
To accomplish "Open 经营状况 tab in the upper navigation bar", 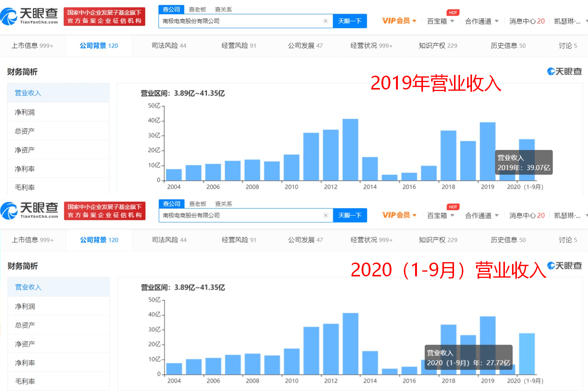I will pyautogui.click(x=371, y=46).
